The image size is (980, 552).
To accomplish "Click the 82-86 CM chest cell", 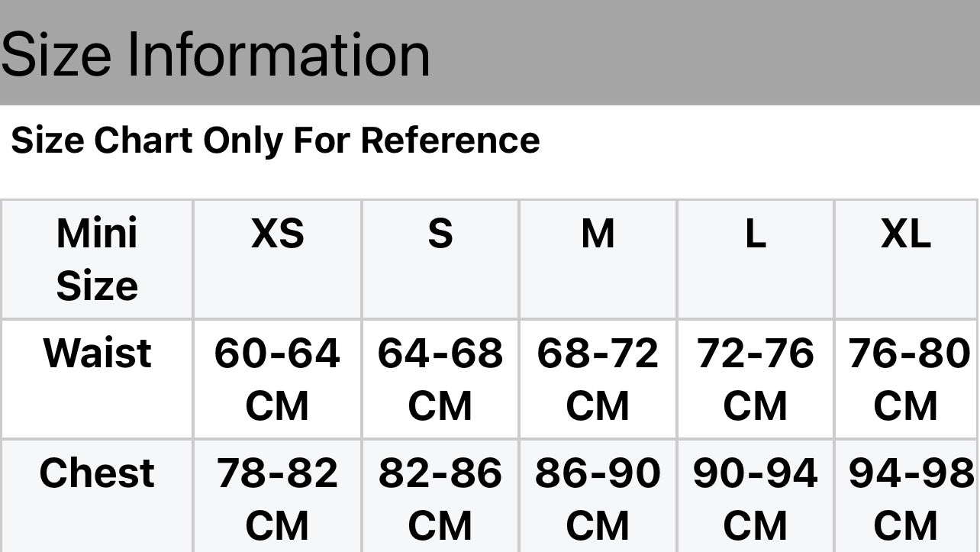I will click(440, 498).
